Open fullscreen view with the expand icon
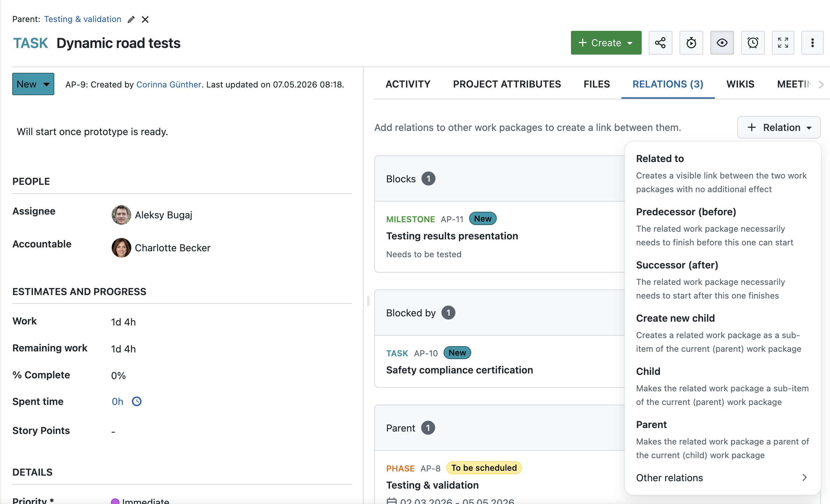 pos(783,43)
